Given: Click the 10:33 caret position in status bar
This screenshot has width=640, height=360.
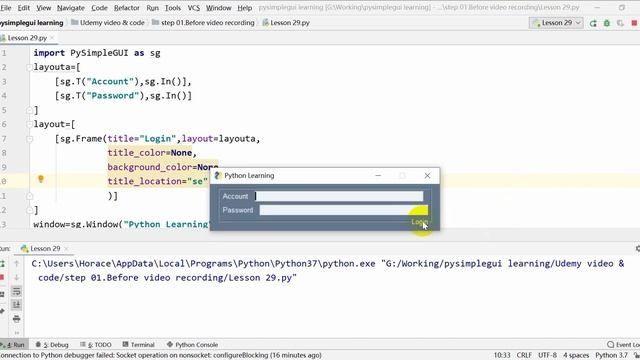Looking at the screenshot, I should click(502, 355).
